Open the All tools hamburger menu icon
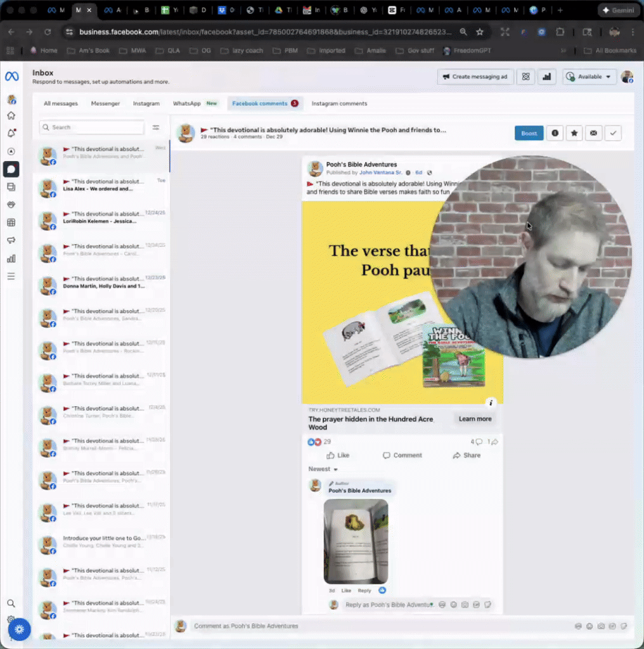The image size is (644, 649). click(x=11, y=276)
